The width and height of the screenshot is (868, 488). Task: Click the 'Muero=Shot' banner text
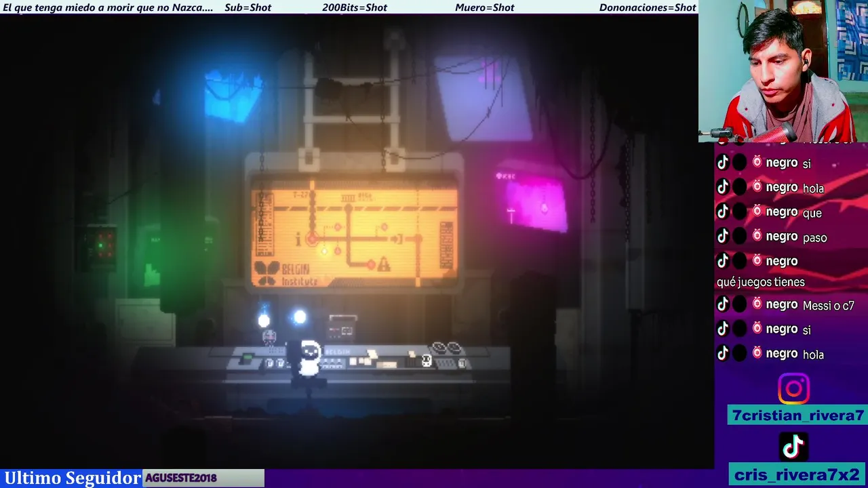485,7
